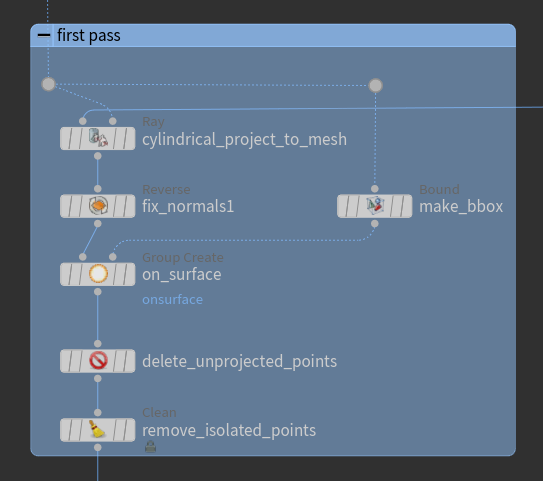Click output connector of make_bbox node
Screen dimensions: 543x481
click(x=375, y=224)
